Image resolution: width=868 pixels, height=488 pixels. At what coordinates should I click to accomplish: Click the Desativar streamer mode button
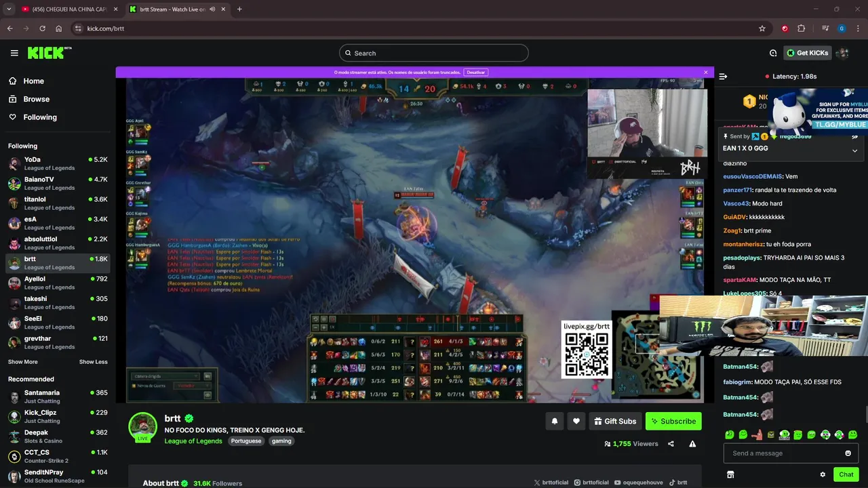point(476,72)
